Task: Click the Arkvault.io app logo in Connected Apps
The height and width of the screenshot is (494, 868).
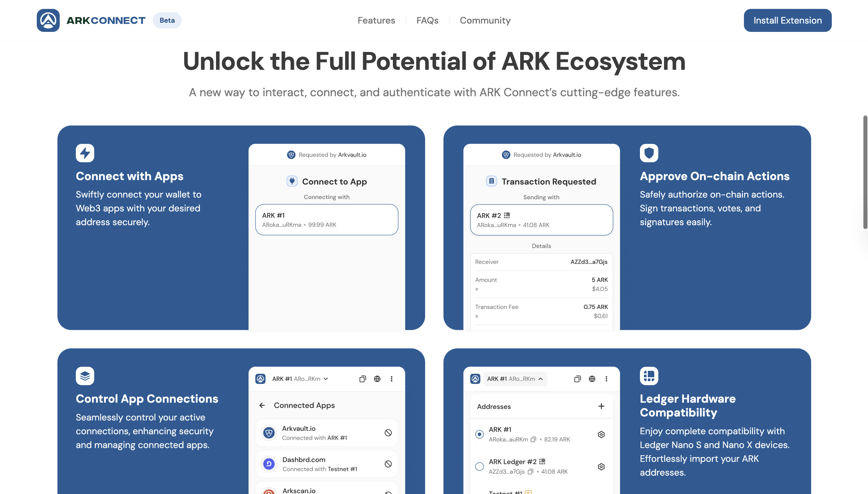Action: pos(269,433)
